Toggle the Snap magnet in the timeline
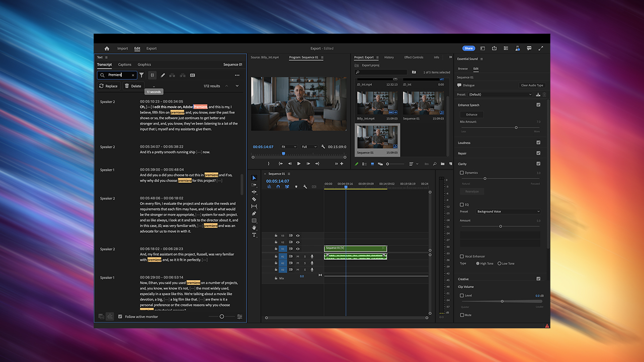644x362 pixels. pos(279,187)
